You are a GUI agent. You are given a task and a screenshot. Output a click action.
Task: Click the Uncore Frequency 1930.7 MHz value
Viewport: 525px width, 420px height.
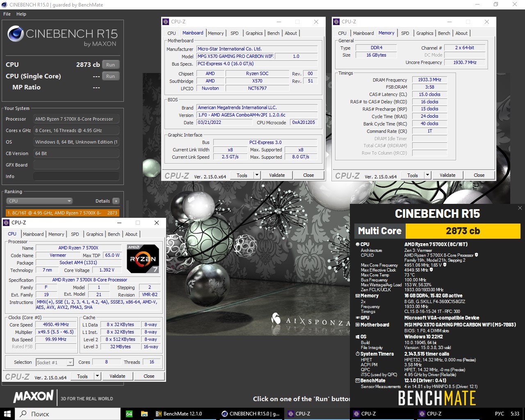coord(465,62)
